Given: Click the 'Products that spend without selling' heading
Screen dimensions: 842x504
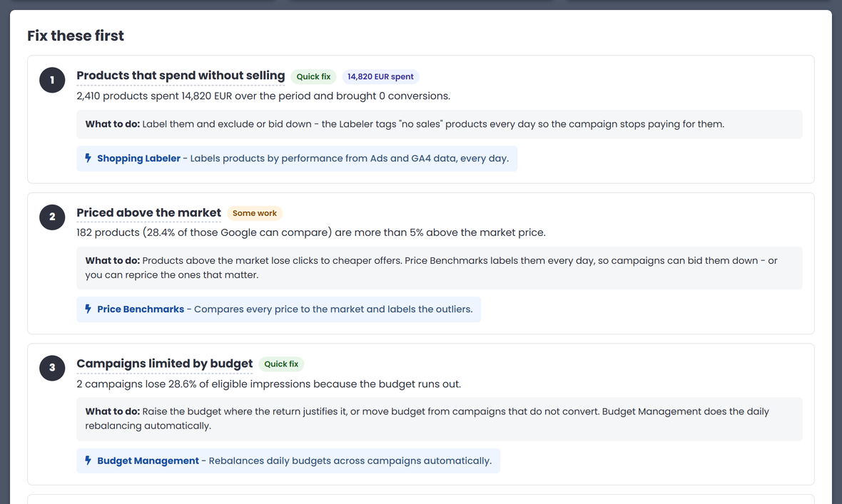Looking at the screenshot, I should 181,76.
